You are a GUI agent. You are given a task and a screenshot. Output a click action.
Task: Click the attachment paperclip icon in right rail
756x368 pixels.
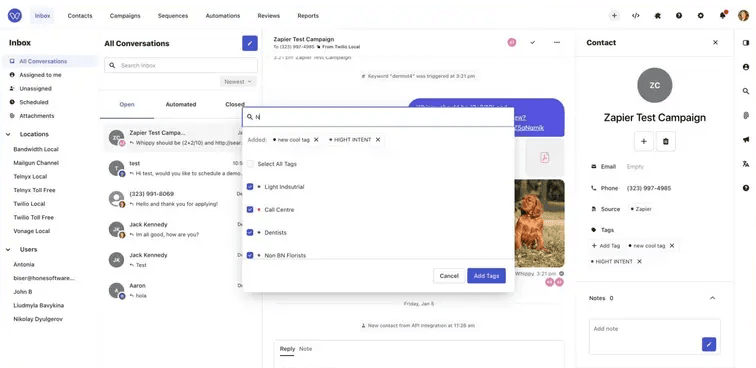pos(746,115)
